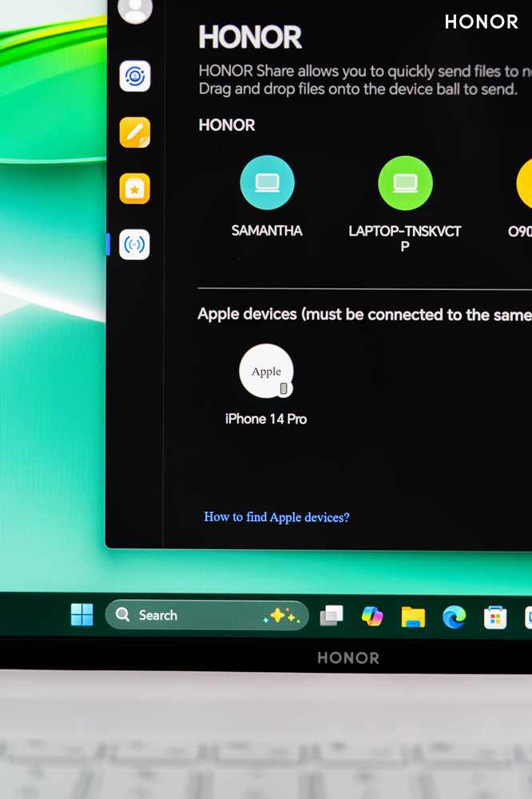Open the yellow pencil notes sidebar icon
Viewport: 532px width, 799px height.
coord(135,133)
